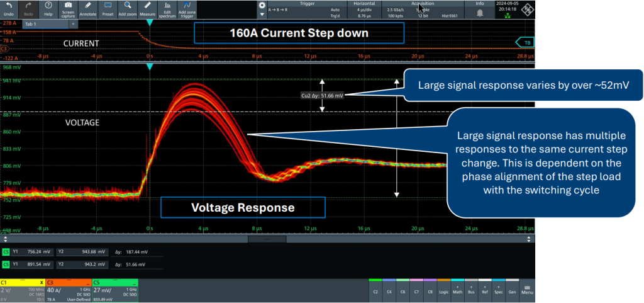Minimize the C3 channel box

[x=88, y=283]
